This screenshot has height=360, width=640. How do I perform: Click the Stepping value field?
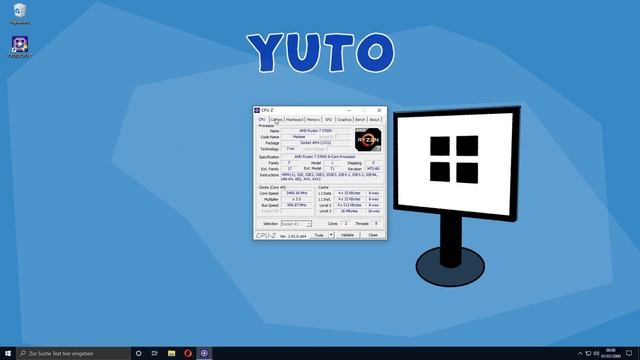[x=373, y=163]
